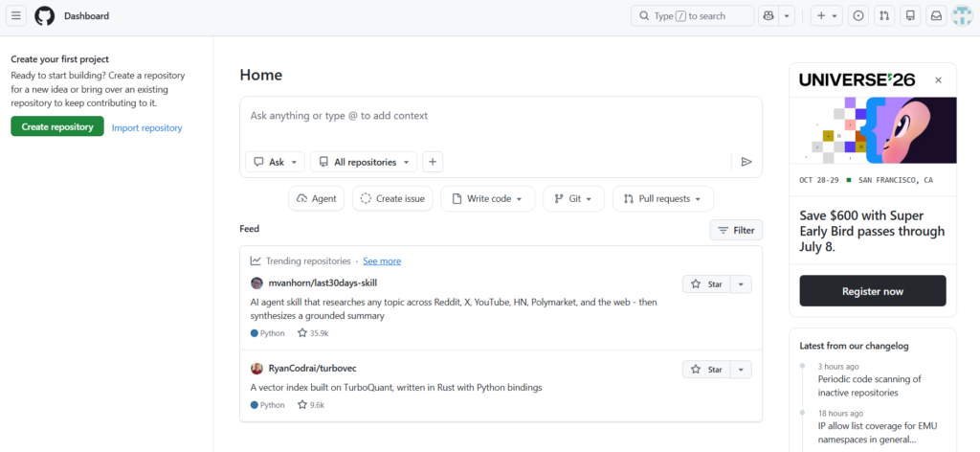Viewport: 980px width, 452px height.
Task: Expand the Pull requests quick action dropdown
Action: [x=663, y=198]
